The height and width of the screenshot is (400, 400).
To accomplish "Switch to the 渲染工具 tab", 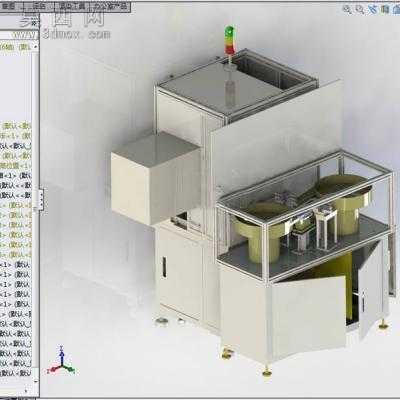I will click(72, 7).
